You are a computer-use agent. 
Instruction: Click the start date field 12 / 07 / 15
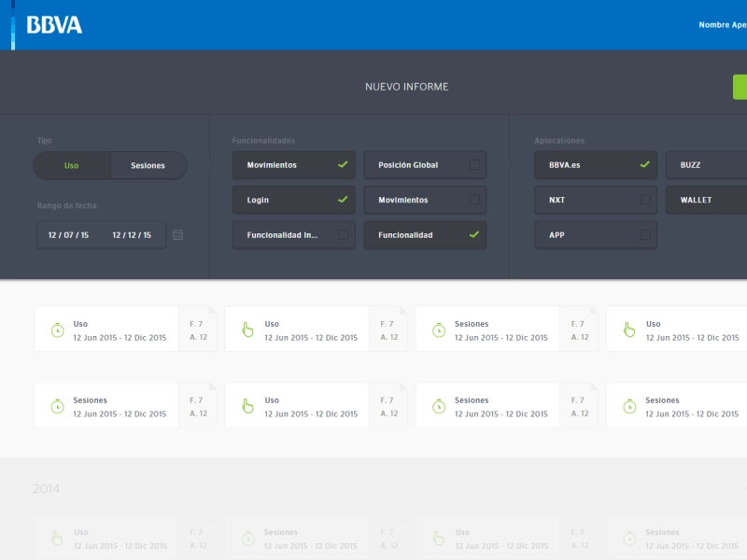click(x=69, y=235)
